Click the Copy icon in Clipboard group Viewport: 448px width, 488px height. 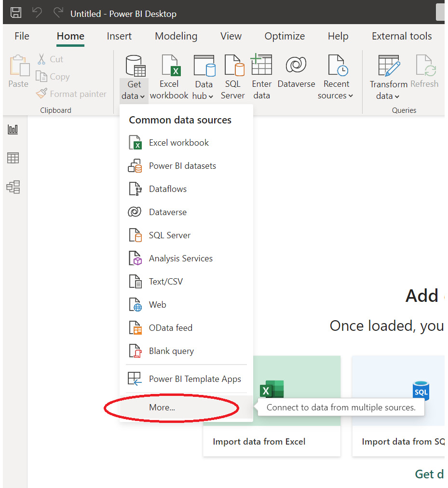coord(41,76)
